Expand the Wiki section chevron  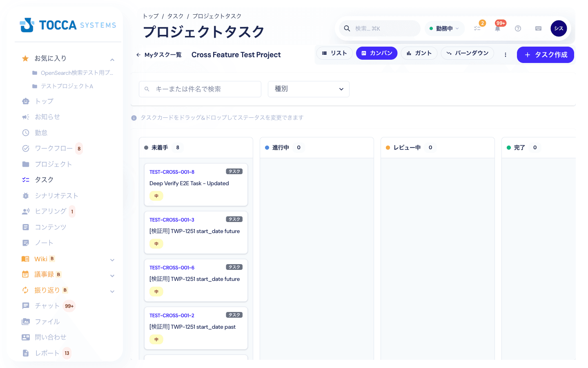(112, 260)
